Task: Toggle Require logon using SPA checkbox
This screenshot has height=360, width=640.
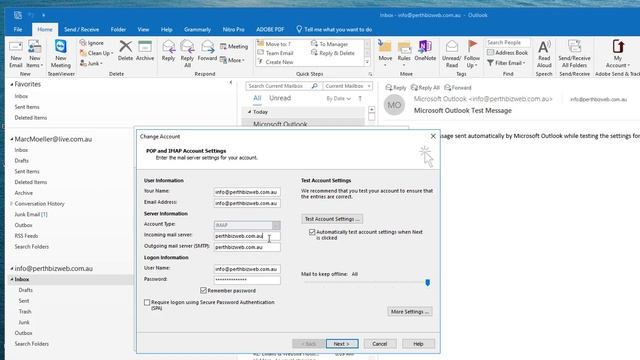Action: 147,302
